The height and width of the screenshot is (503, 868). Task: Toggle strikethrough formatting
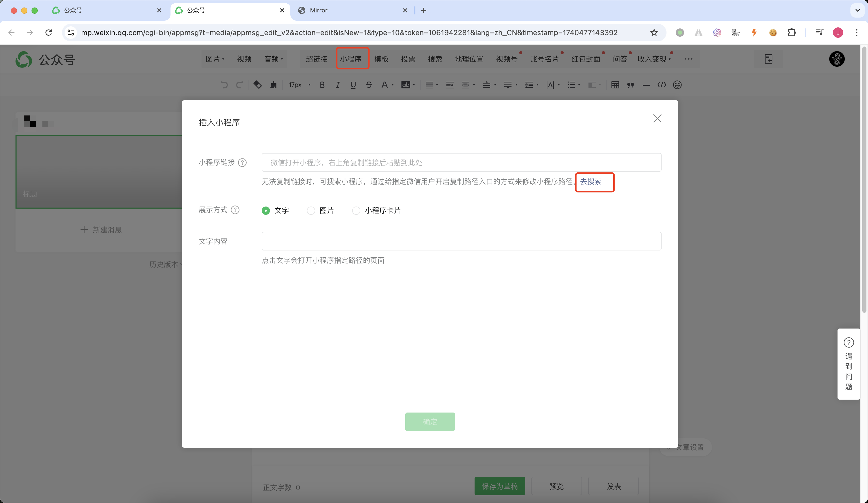[369, 85]
